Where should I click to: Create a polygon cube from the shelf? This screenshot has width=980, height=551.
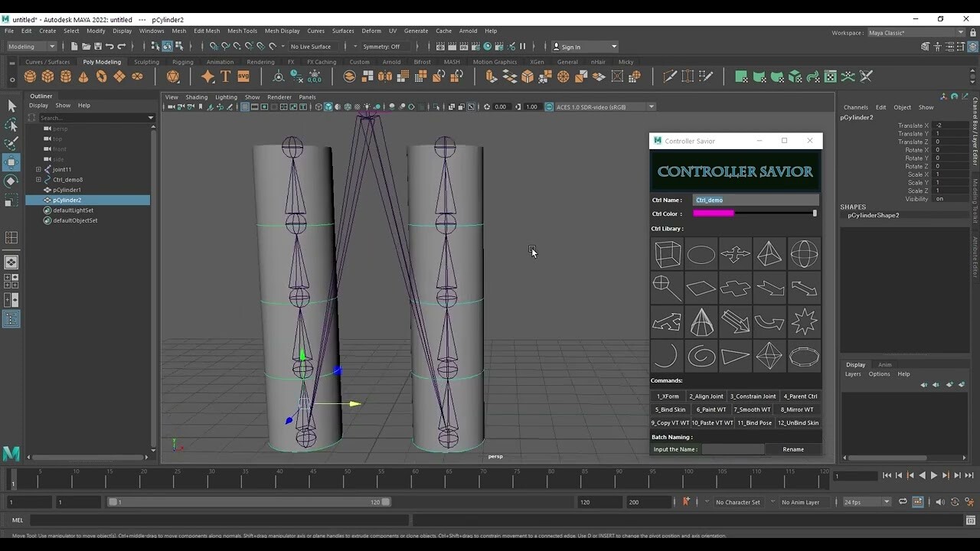click(47, 76)
